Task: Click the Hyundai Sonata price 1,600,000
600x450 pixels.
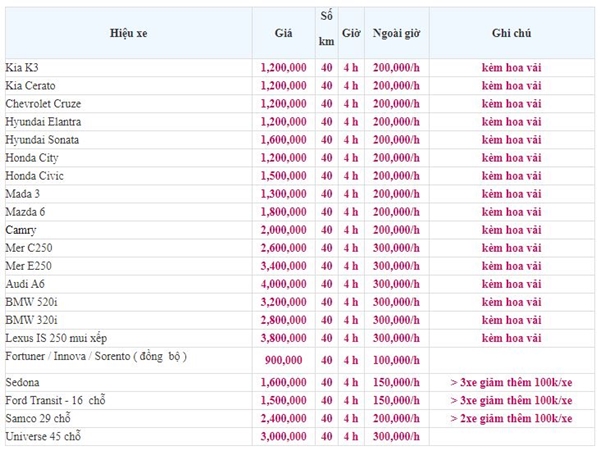Action: [x=284, y=140]
